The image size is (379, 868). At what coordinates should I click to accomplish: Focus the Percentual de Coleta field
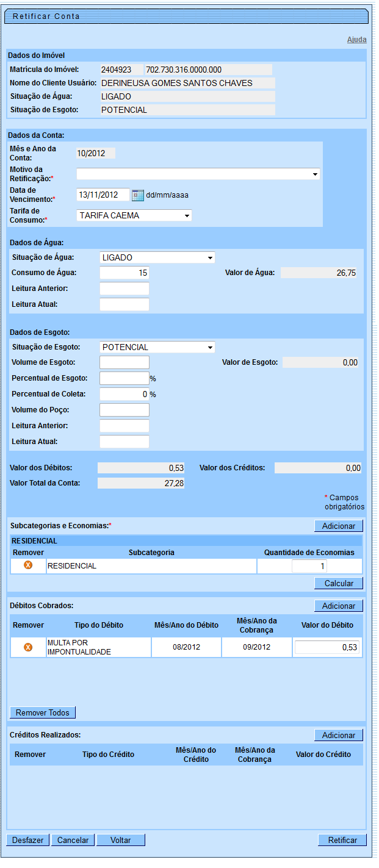125,394
